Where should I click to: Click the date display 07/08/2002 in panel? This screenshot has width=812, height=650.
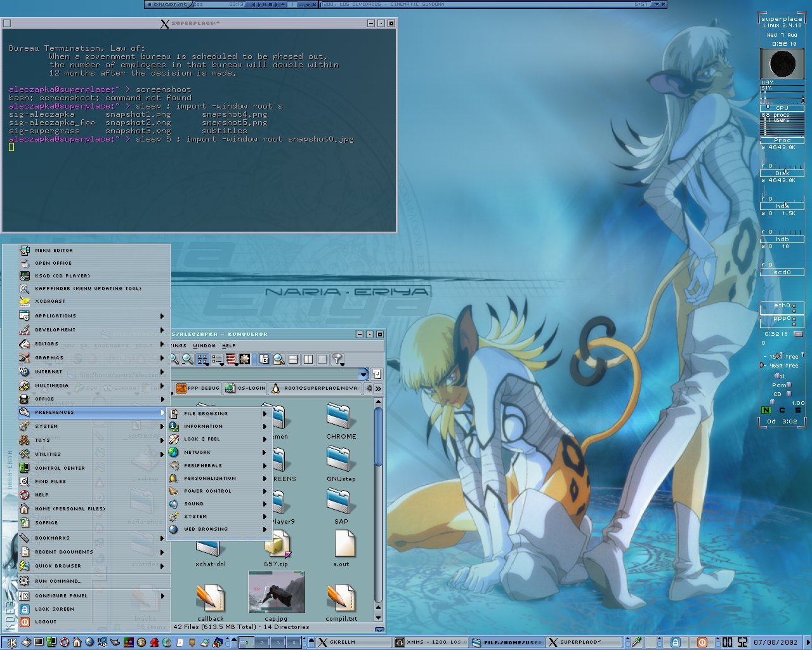[775, 642]
